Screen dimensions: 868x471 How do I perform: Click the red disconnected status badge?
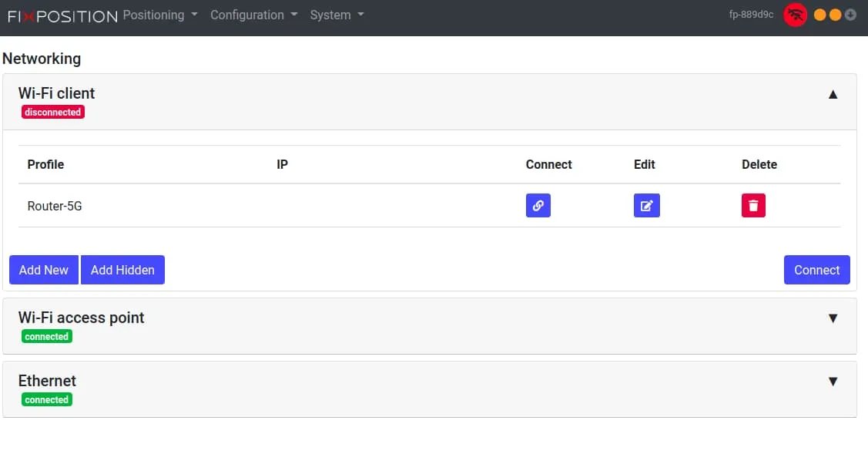[52, 113]
